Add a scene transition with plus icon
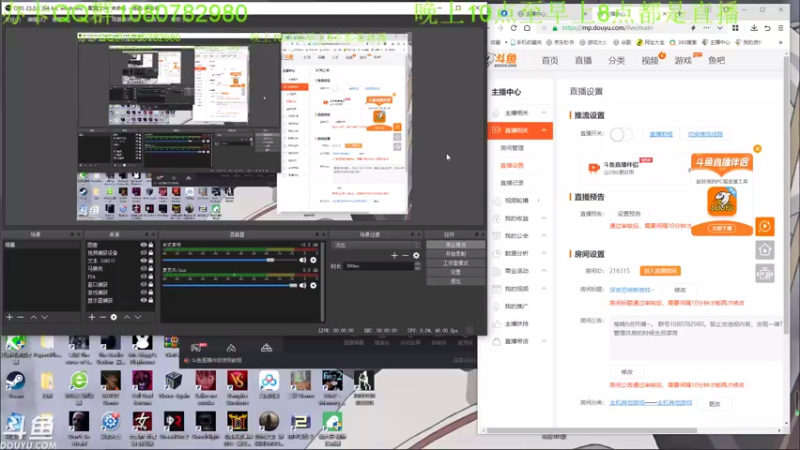800x450 pixels. point(394,255)
